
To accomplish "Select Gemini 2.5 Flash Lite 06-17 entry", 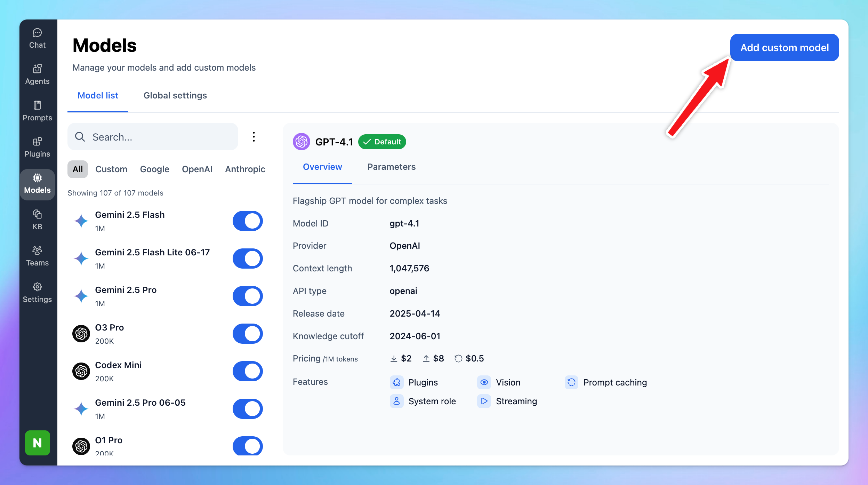I will point(152,258).
